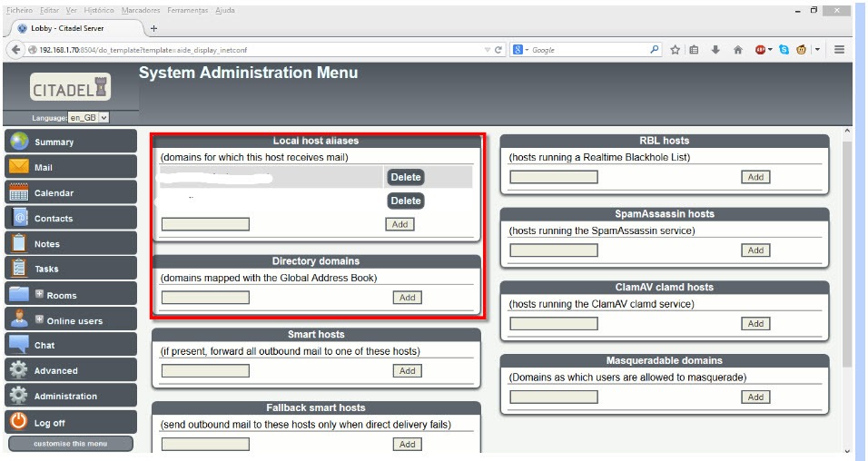Click Add under RBL hosts
Screen dimensions: 868x461
click(755, 177)
